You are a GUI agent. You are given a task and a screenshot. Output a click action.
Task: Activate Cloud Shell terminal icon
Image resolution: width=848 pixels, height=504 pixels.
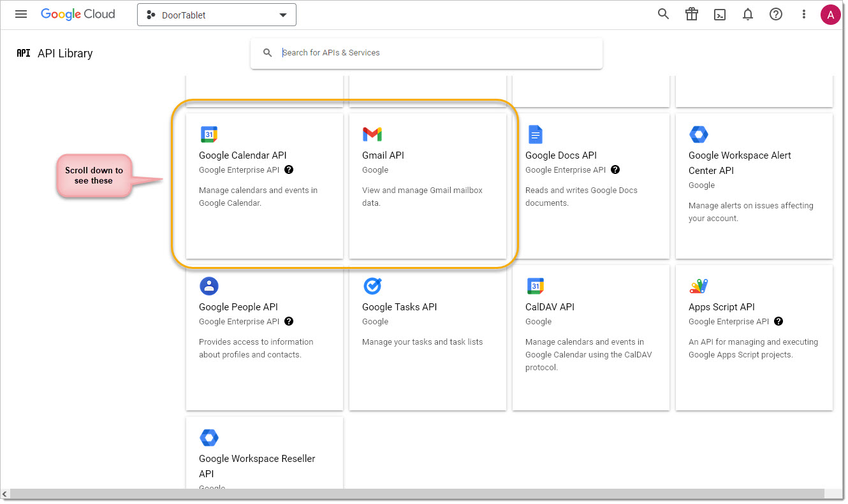(x=720, y=15)
